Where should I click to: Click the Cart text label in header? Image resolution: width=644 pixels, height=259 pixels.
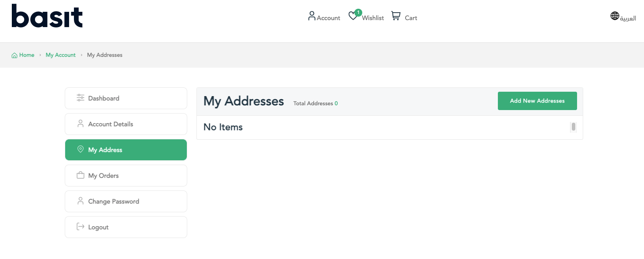[x=411, y=18]
